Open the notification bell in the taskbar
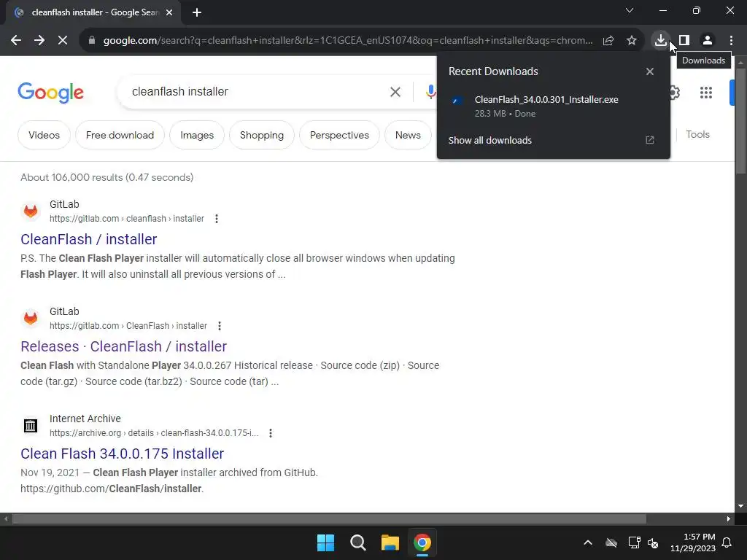Viewport: 747px width, 560px height. (x=727, y=542)
